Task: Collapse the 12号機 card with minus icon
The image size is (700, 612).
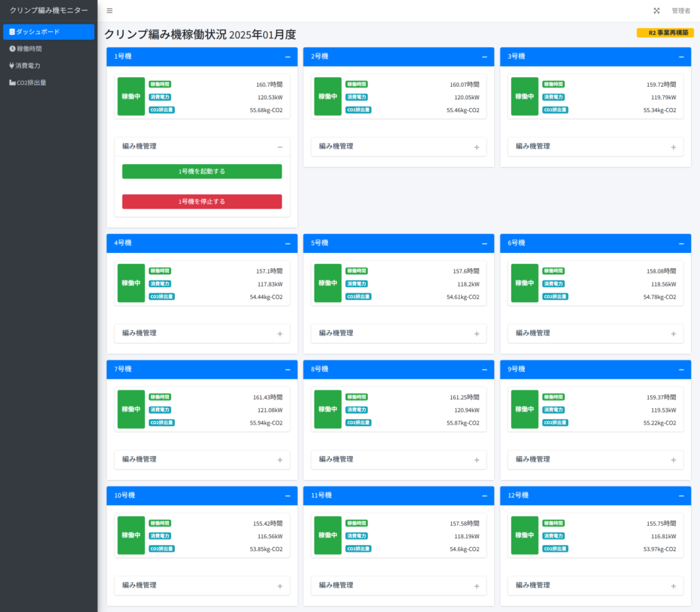Action: [681, 496]
